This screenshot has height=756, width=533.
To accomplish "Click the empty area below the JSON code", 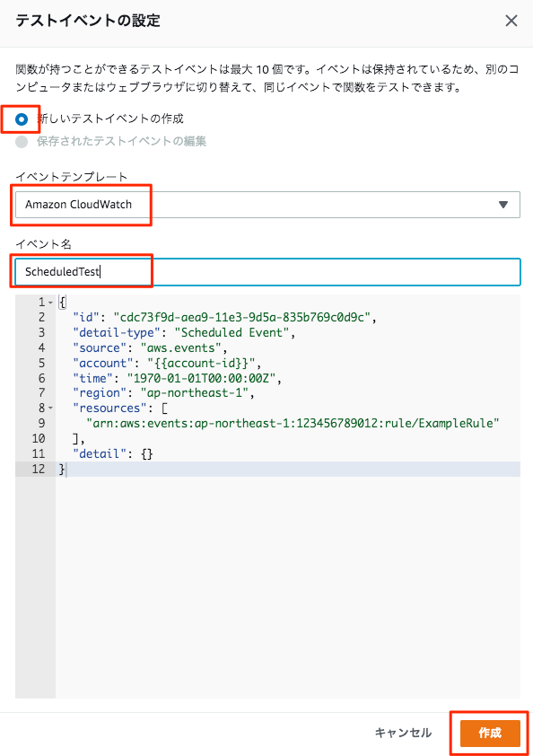I will pyautogui.click(x=288, y=587).
